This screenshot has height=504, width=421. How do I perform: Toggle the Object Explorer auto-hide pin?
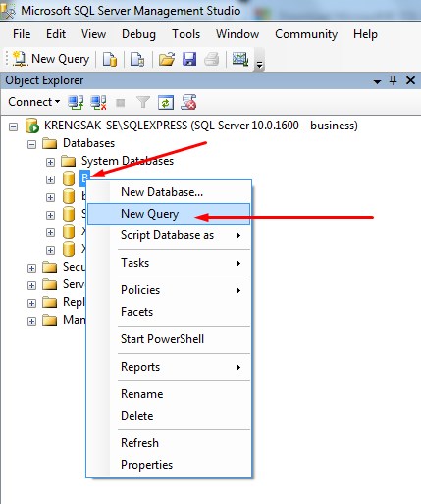pos(394,80)
